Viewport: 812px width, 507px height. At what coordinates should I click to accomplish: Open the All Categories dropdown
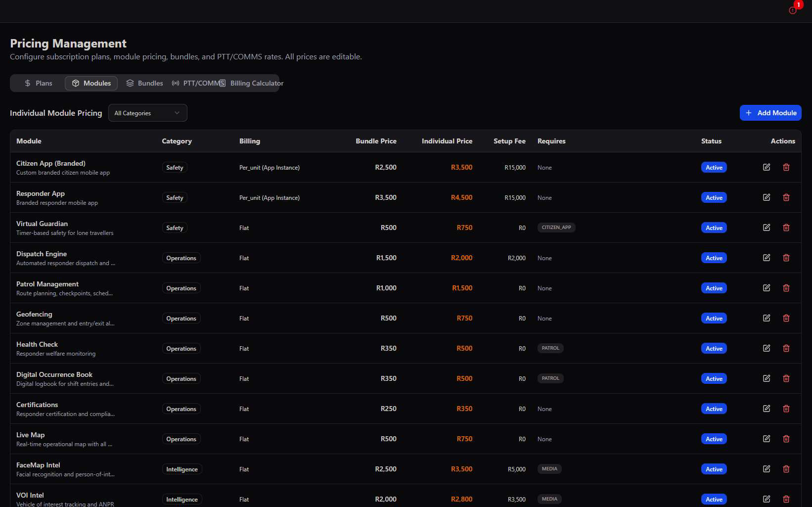[147, 113]
